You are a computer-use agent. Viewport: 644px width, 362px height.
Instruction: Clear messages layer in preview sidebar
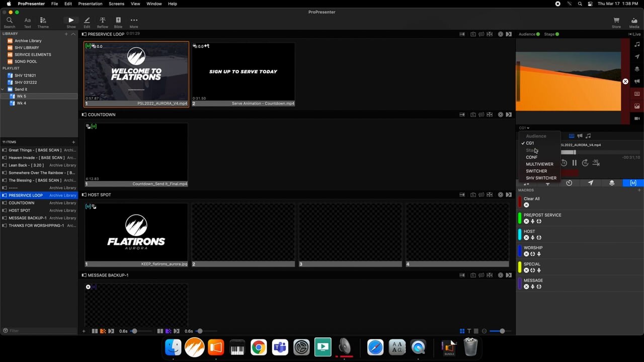[637, 57]
